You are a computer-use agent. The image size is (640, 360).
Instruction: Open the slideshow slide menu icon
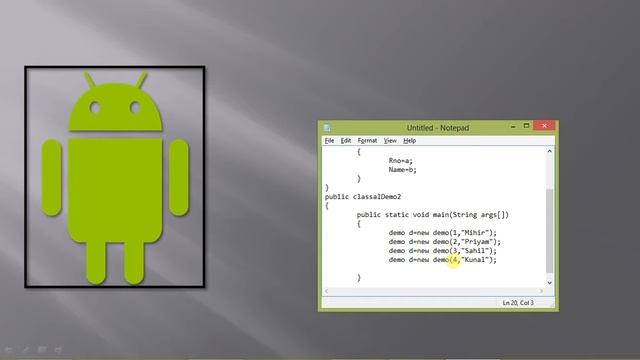(x=42, y=349)
